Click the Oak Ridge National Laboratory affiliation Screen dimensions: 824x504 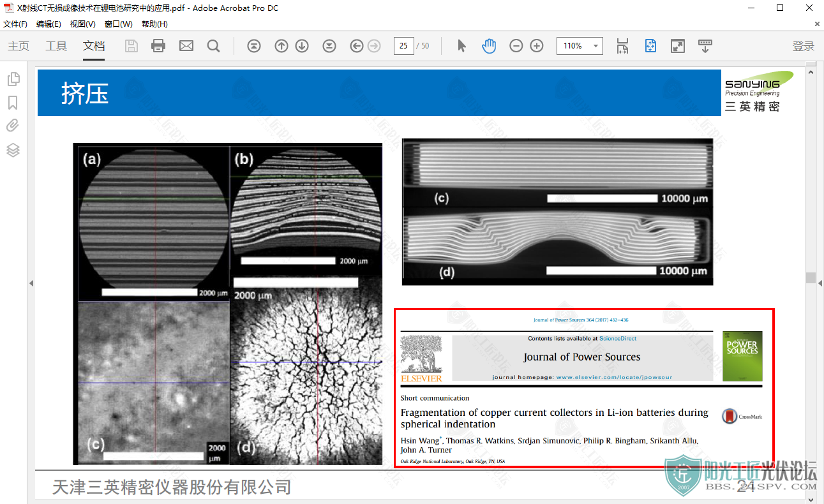pyautogui.click(x=453, y=461)
